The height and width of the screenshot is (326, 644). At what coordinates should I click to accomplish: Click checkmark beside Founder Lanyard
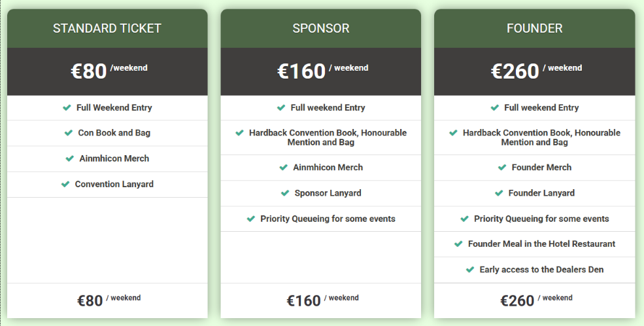[x=499, y=193]
